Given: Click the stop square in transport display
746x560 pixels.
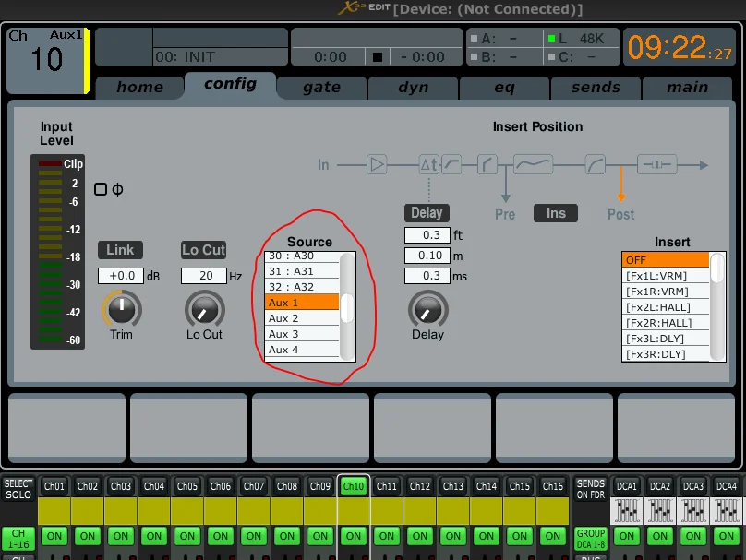Looking at the screenshot, I should coord(378,57).
